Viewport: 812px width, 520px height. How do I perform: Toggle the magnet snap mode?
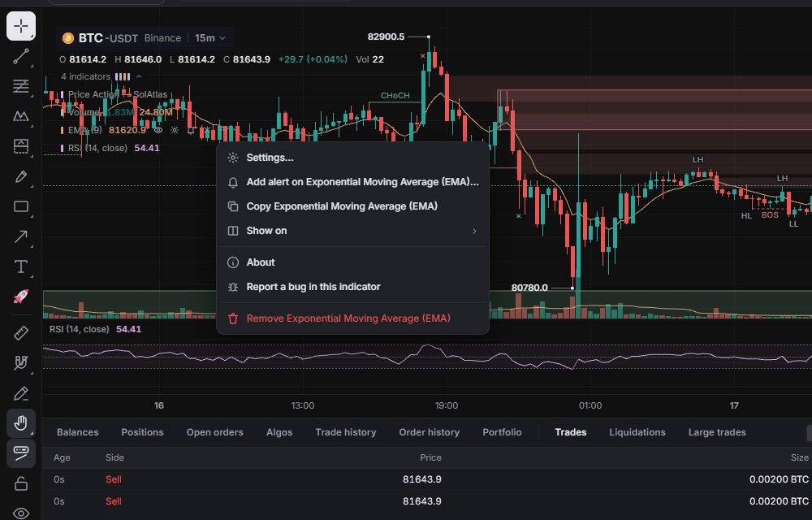pos(21,363)
